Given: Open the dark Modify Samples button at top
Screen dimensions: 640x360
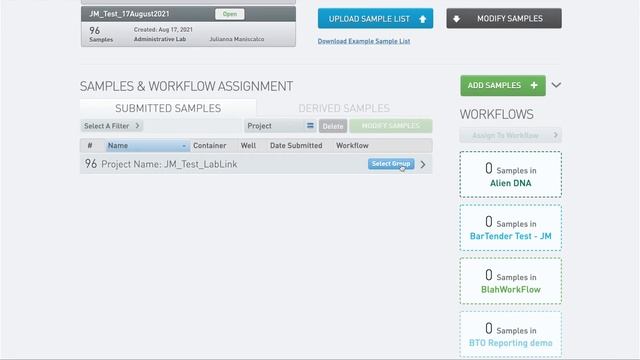Looking at the screenshot, I should 504,18.
